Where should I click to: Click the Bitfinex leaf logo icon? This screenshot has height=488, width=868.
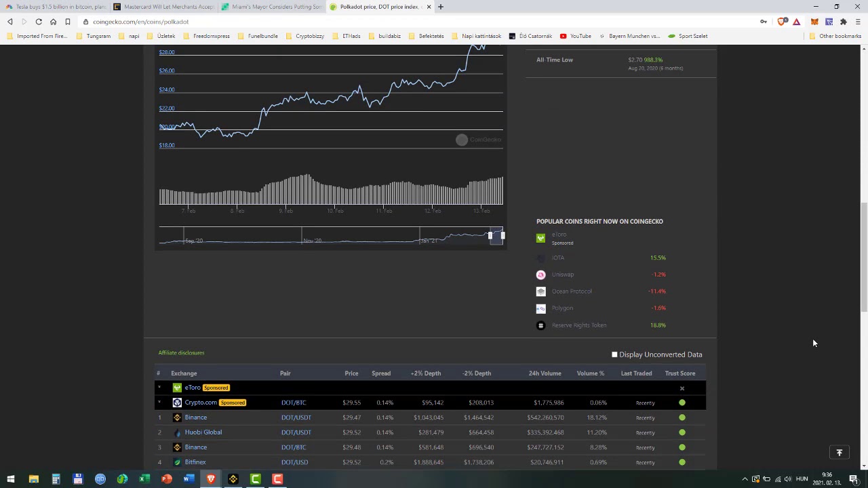click(177, 462)
